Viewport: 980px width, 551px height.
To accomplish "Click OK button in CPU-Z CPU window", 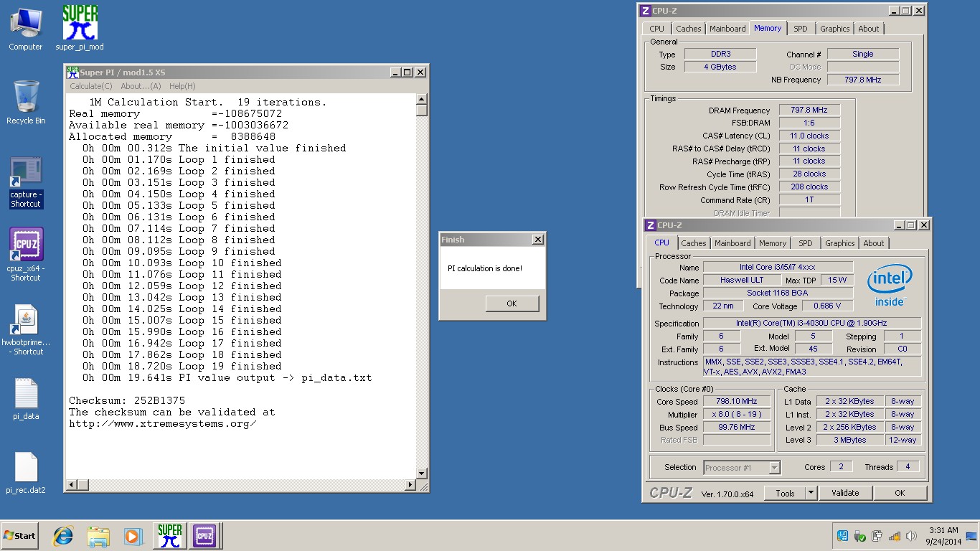I will pos(900,493).
